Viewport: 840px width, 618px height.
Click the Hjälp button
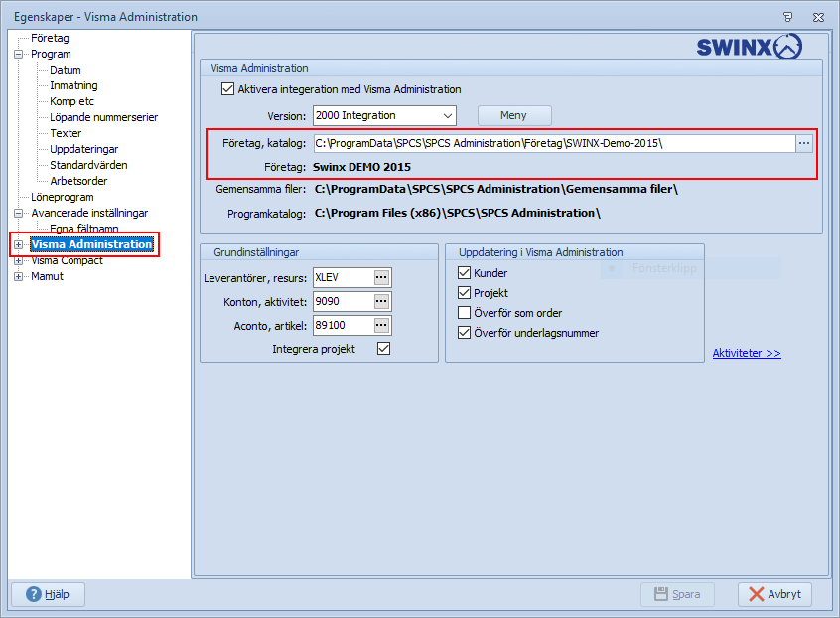pyautogui.click(x=49, y=594)
